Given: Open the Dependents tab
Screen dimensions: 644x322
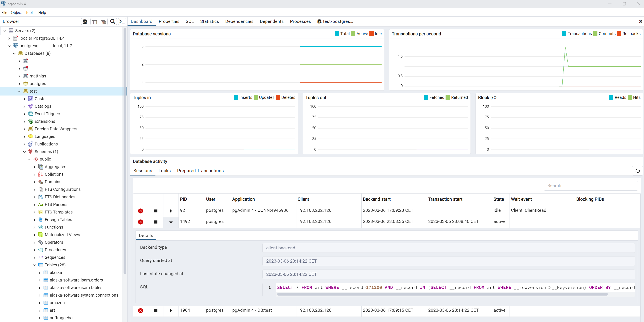Looking at the screenshot, I should coord(272,22).
